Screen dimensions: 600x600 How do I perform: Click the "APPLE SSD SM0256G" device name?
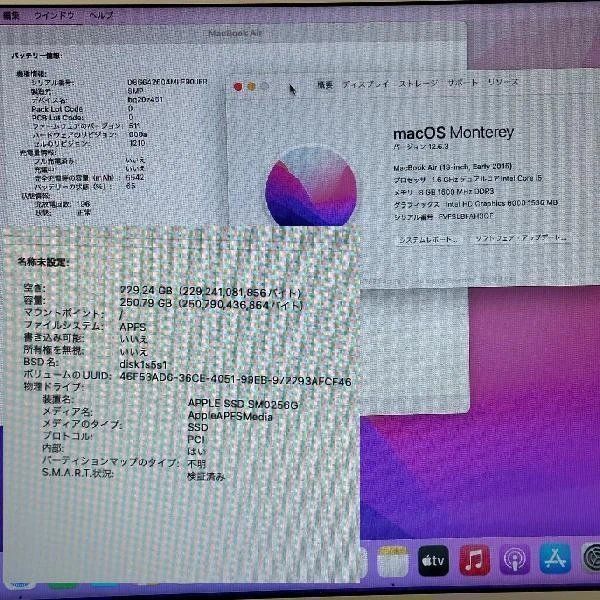[243, 404]
